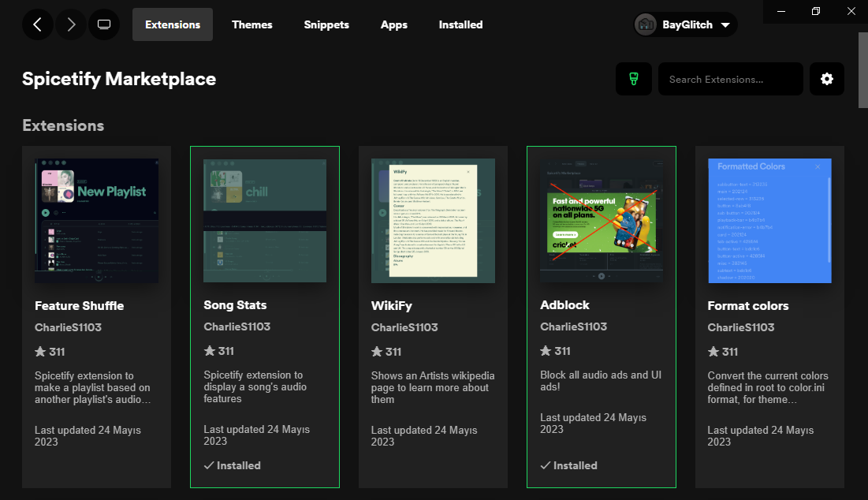This screenshot has height=500, width=868.
Task: Go back with the left arrow button
Action: tap(38, 24)
